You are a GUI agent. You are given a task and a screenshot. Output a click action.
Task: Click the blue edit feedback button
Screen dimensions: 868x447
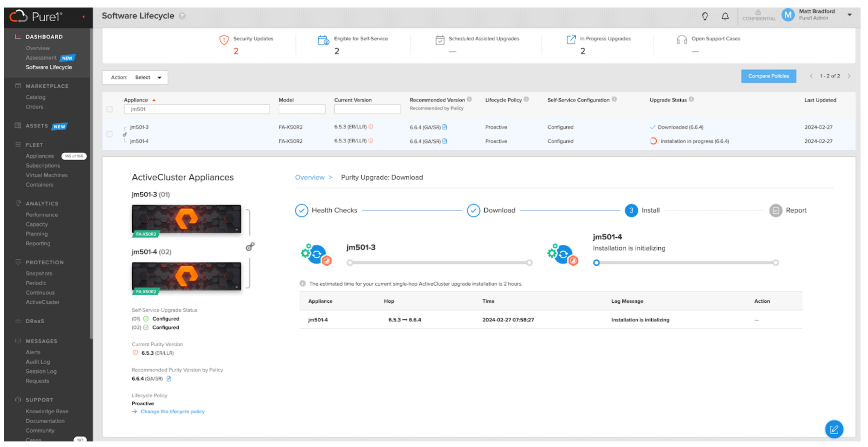(x=834, y=429)
